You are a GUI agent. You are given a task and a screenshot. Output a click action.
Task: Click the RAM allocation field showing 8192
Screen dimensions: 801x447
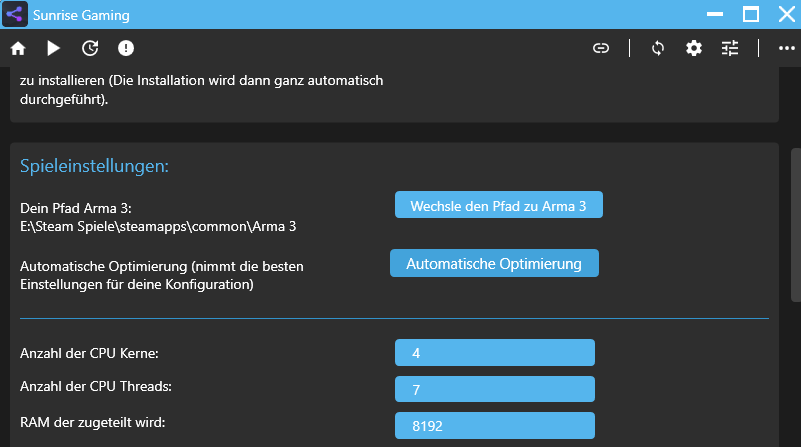coord(495,425)
